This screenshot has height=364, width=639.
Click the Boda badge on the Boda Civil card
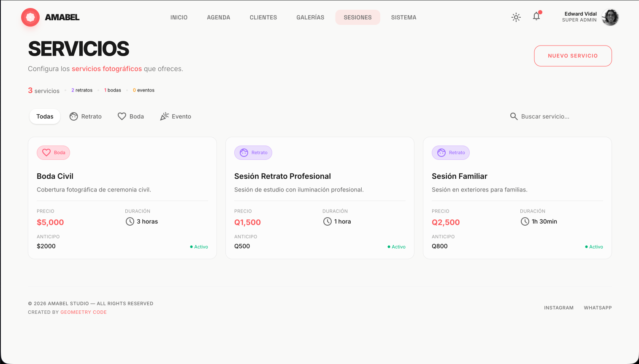pyautogui.click(x=53, y=152)
